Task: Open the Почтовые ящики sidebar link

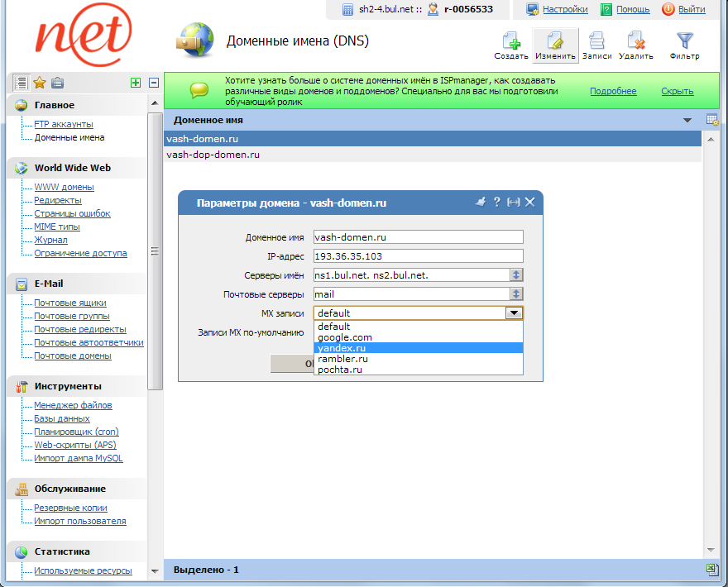Action: 71,303
